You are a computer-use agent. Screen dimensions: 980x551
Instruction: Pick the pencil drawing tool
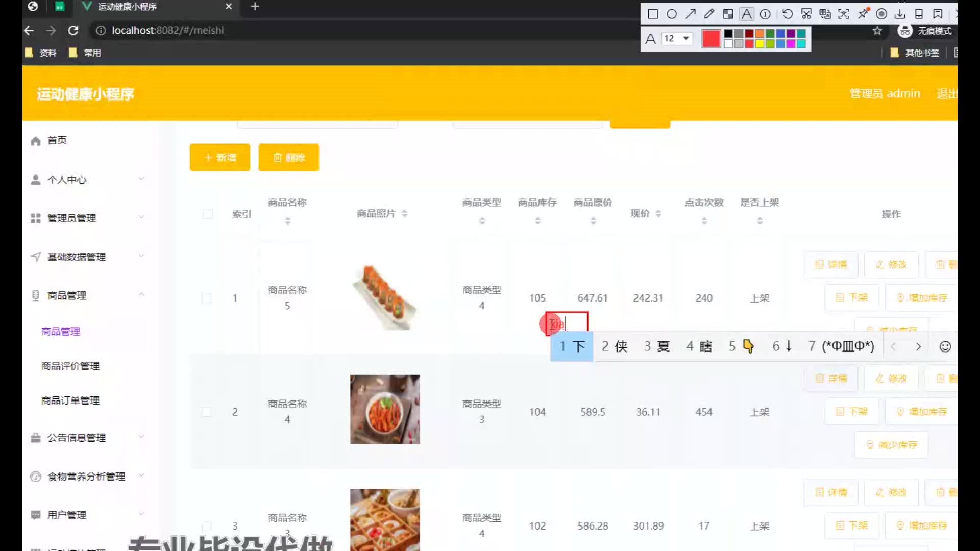click(x=709, y=14)
